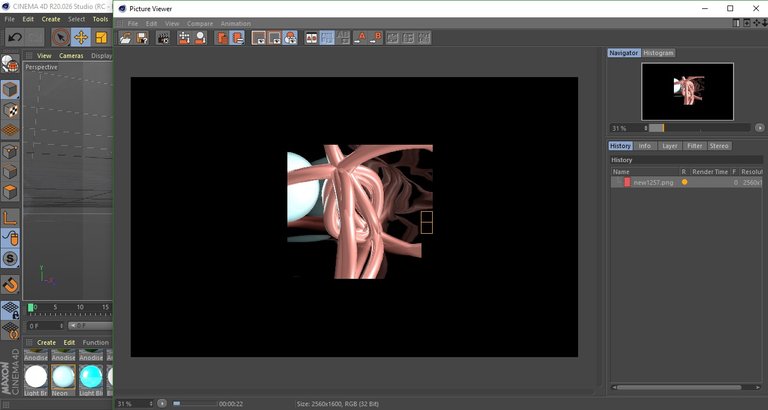Switch to the Histogram tab

coord(658,53)
